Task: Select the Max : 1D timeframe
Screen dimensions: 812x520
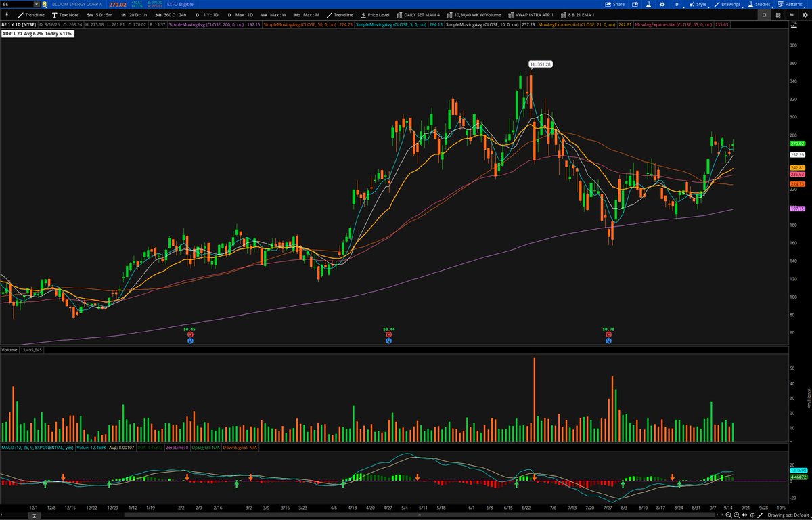Action: click(x=240, y=14)
